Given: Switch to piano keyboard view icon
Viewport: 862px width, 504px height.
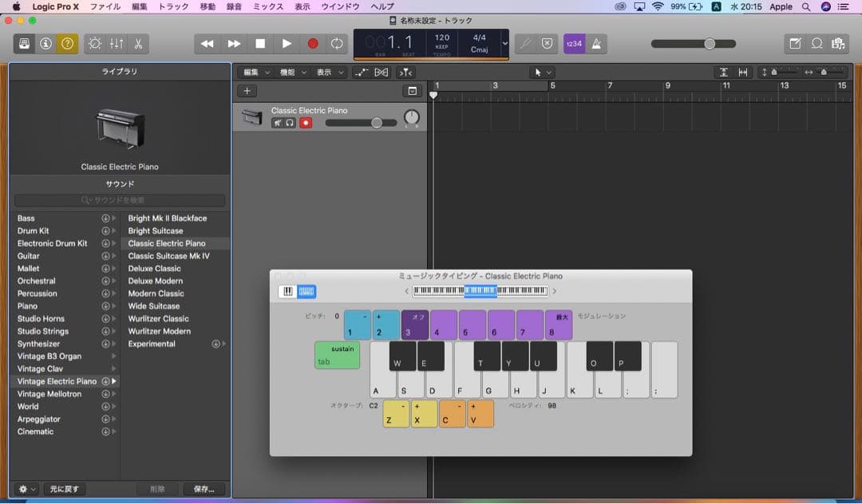Looking at the screenshot, I should pyautogui.click(x=288, y=292).
